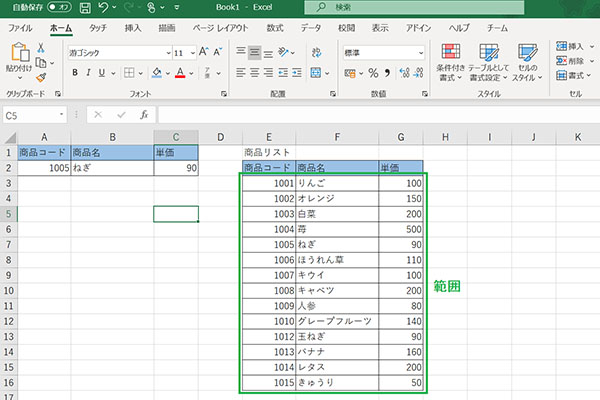Expand the Name Box dropdown arrow
Screen dimensions: 600x400
[62, 115]
